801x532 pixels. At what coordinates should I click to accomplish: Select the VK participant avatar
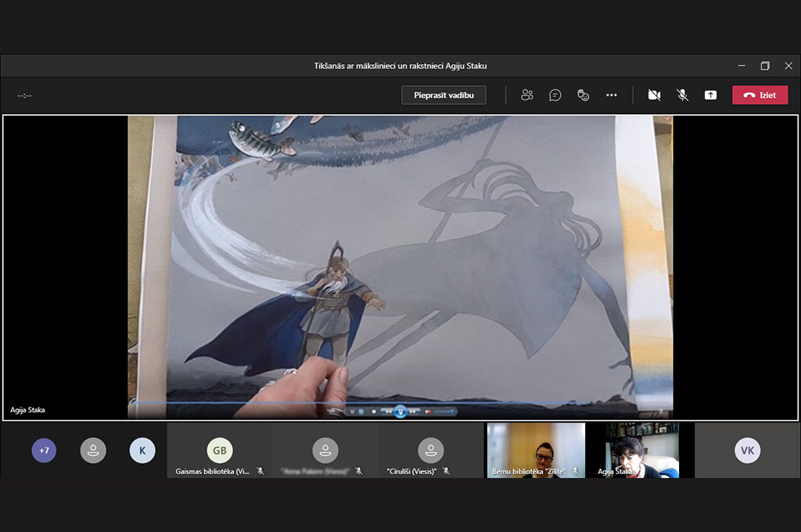click(x=747, y=450)
